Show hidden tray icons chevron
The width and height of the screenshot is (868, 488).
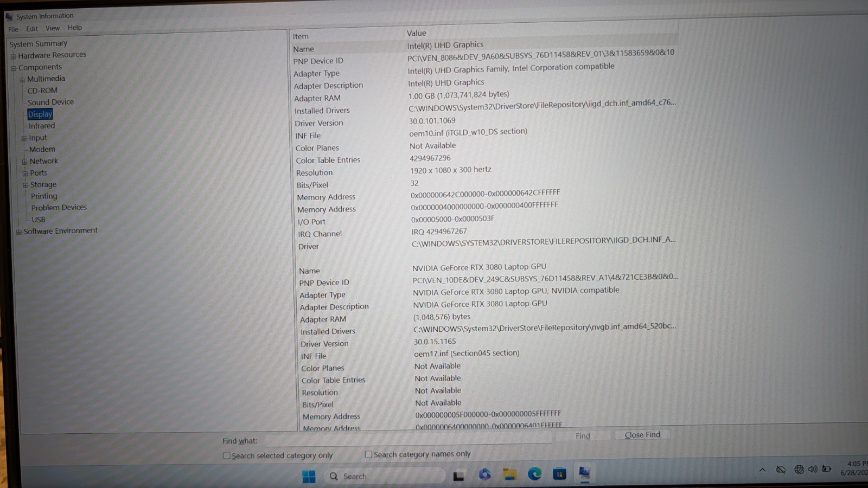[x=762, y=470]
